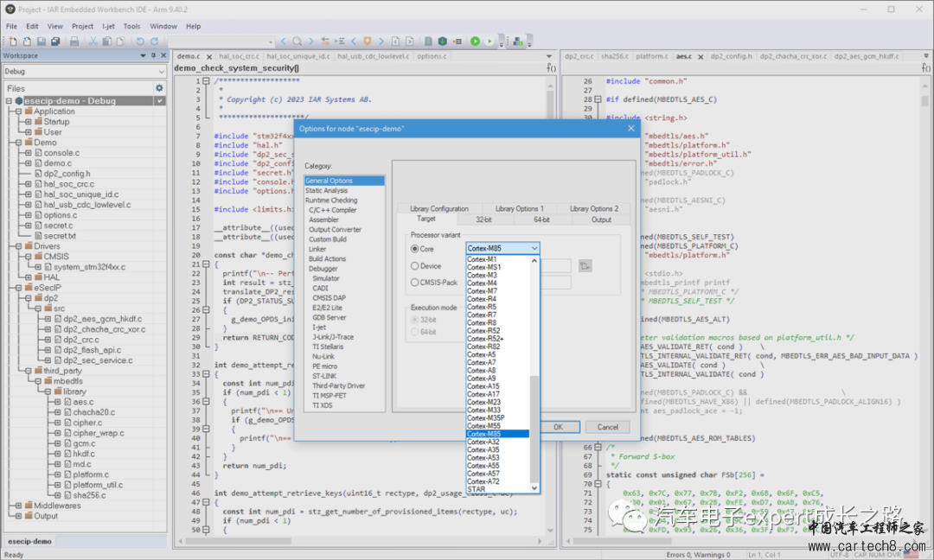Pin the Workspace panel

(153, 55)
